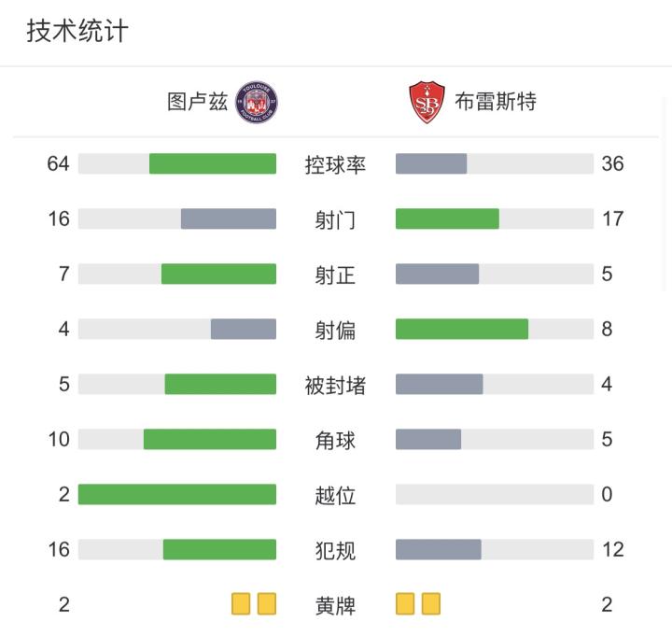The image size is (672, 635).
Task: Click the Toulouse club crest
Action: coord(257,102)
